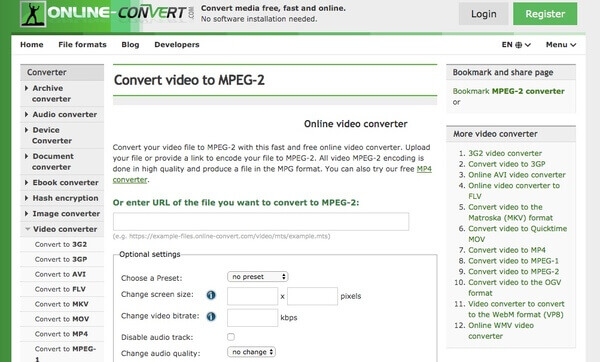Screen dimensions: 600x362
Task: Open the Convert video to MPEG-2 list link
Action: (514, 271)
